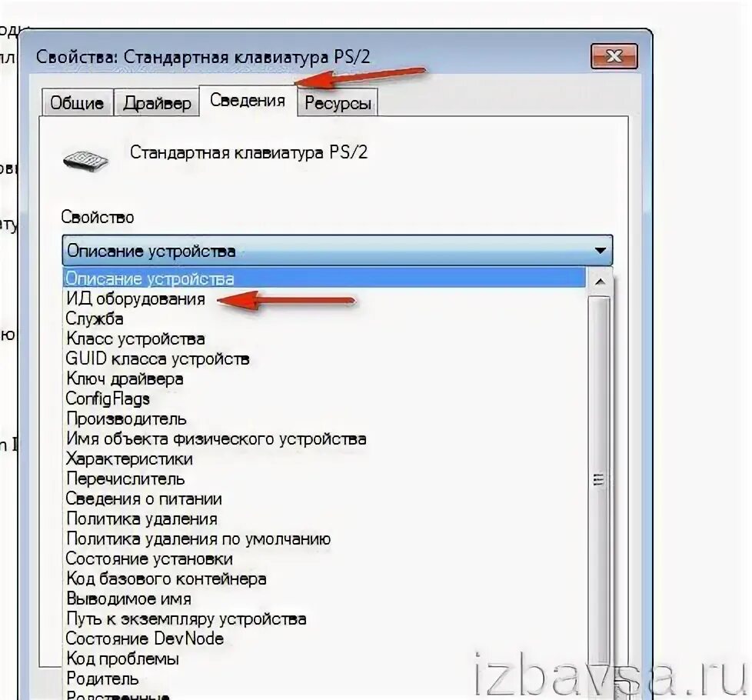Select the Сведения tab
This screenshot has width=752, height=700.
point(248,100)
